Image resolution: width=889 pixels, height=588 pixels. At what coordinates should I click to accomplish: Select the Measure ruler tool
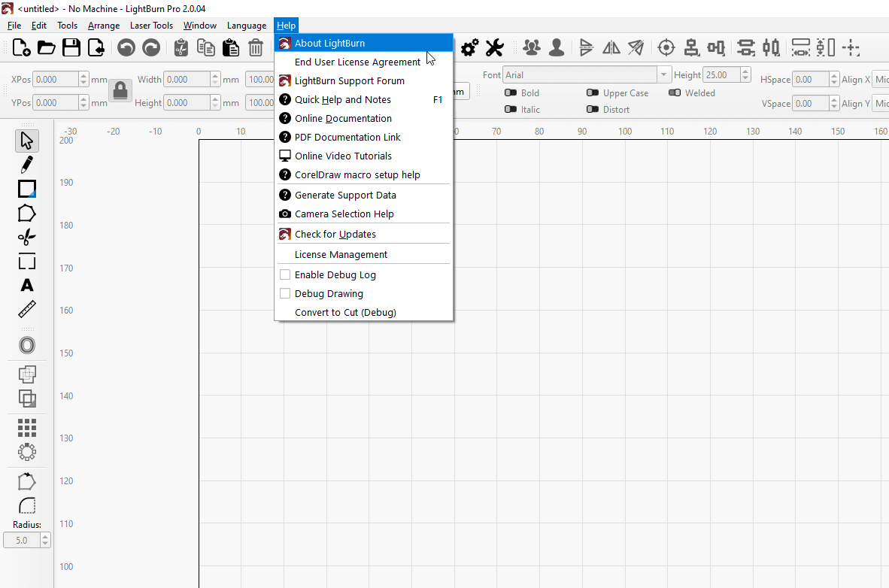point(26,310)
